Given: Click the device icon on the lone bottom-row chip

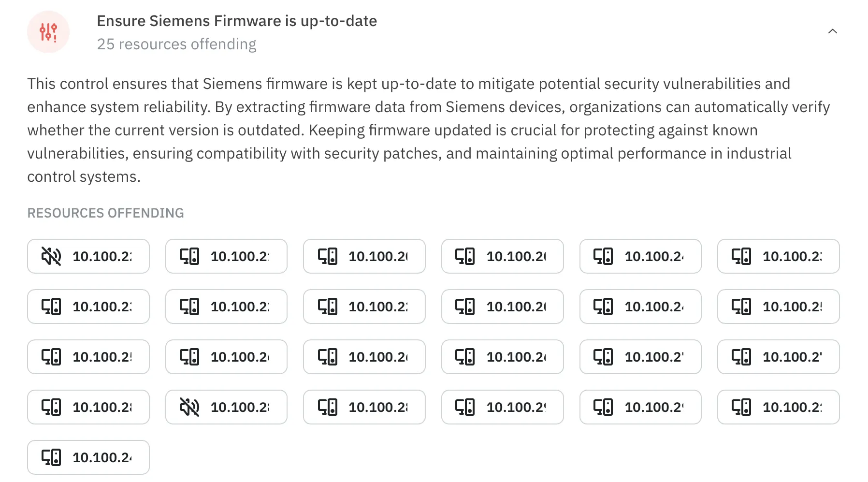Looking at the screenshot, I should (51, 457).
